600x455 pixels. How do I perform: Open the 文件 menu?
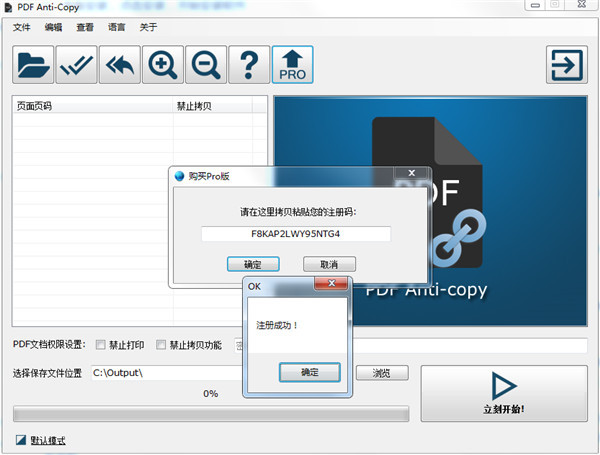click(x=21, y=27)
